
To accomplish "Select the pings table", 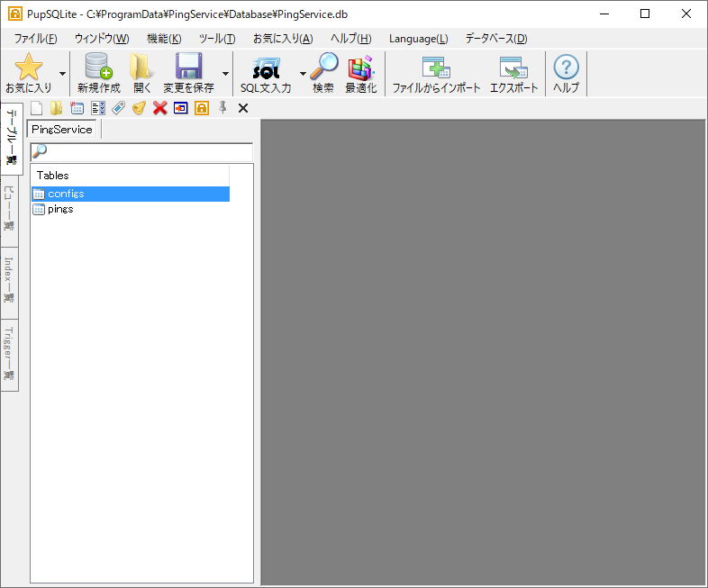I will [60, 209].
